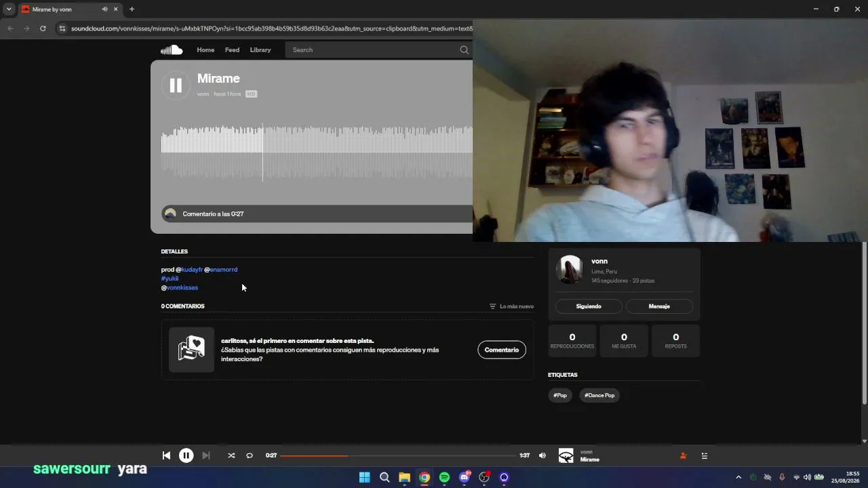The height and width of the screenshot is (488, 868).
Task: Close the 'Mirame by vonn' tab
Action: 116,9
